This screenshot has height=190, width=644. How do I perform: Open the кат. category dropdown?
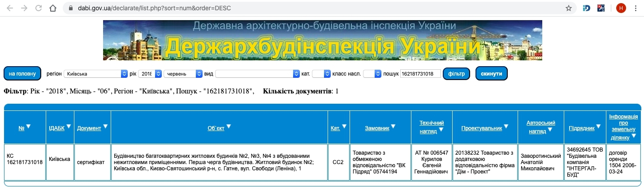[321, 73]
